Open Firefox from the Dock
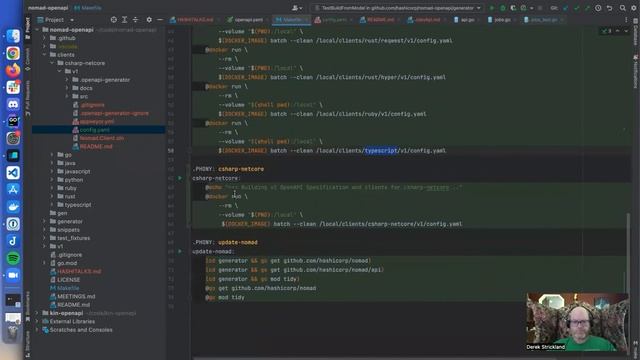Viewport: 640px width, 360px height. [x=13, y=70]
